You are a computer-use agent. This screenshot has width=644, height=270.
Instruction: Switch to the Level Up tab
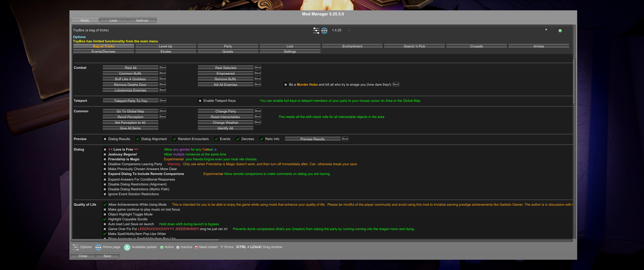tap(165, 46)
